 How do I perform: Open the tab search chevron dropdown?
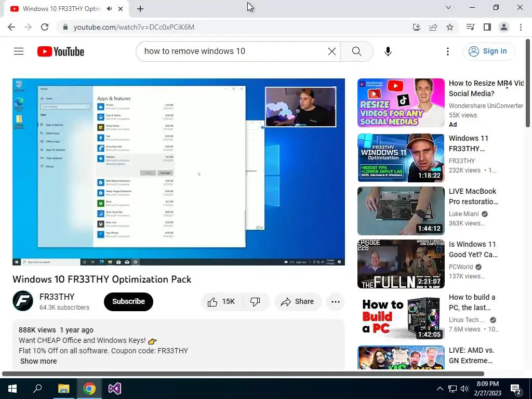pyautogui.click(x=448, y=7)
